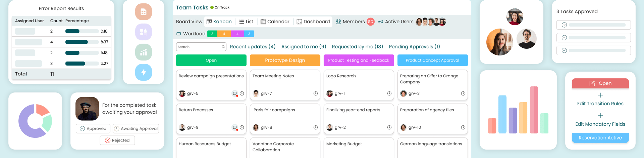Click the Rejected button
Screen dimensions: 644x158
point(117,140)
